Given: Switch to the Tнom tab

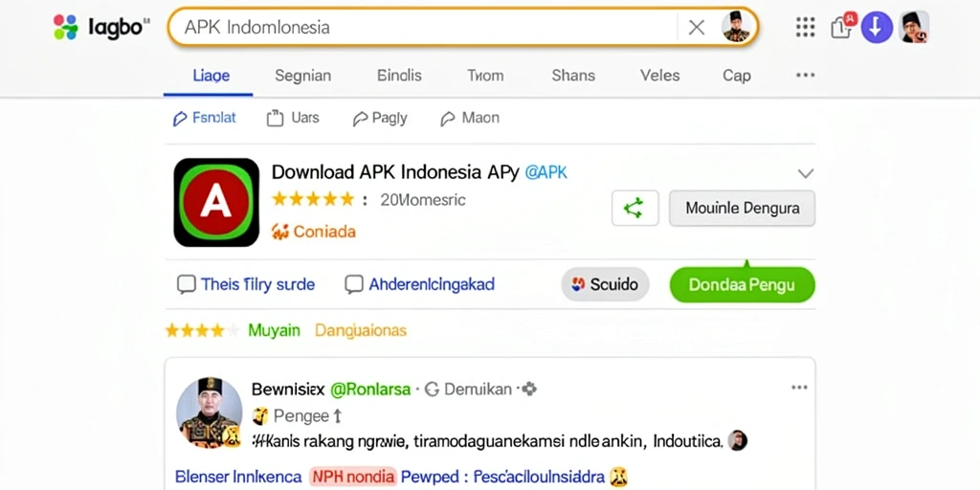Looking at the screenshot, I should pyautogui.click(x=485, y=76).
